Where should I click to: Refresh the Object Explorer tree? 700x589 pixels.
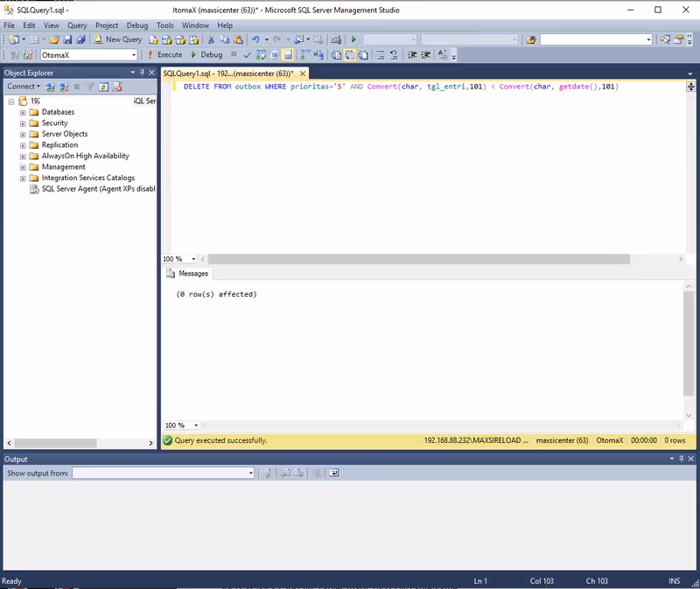point(103,86)
